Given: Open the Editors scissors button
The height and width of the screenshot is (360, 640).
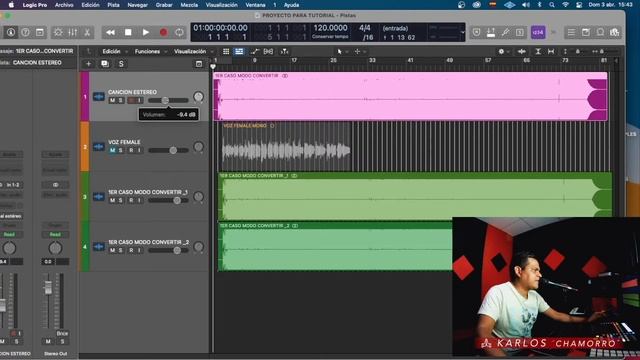Looking at the screenshot, I should [87, 32].
